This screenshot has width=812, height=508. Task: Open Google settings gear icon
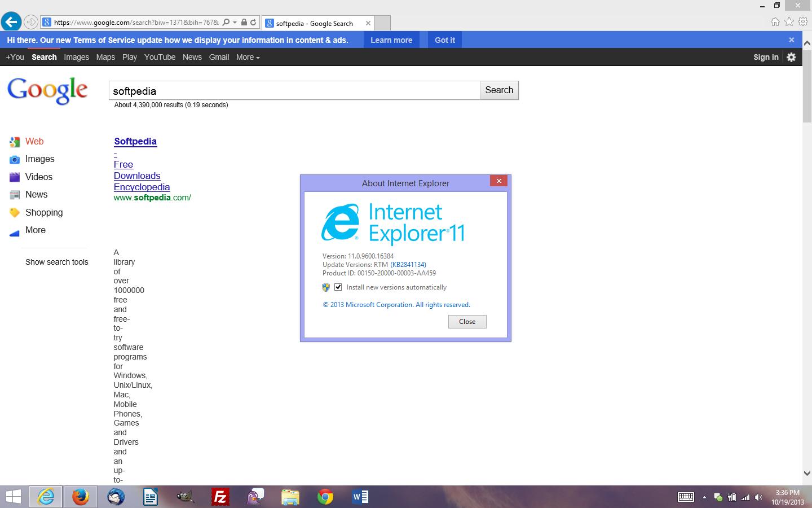(791, 57)
